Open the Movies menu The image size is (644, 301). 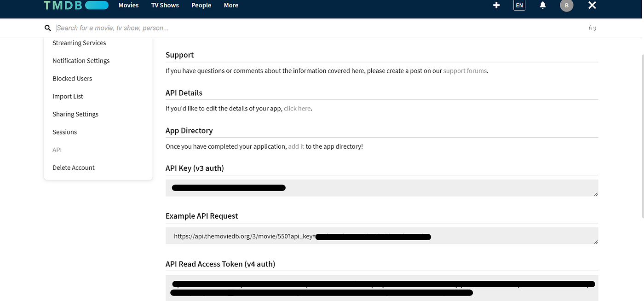pos(128,5)
